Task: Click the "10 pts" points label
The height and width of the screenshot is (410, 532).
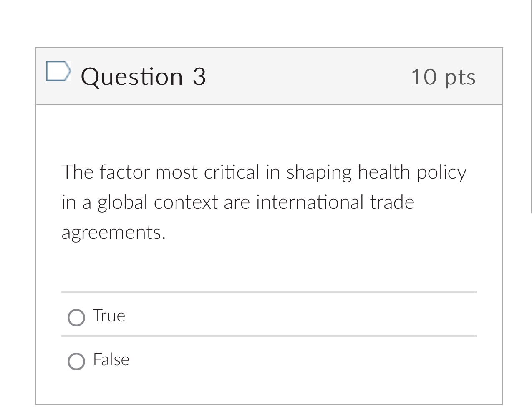Action: [x=443, y=77]
